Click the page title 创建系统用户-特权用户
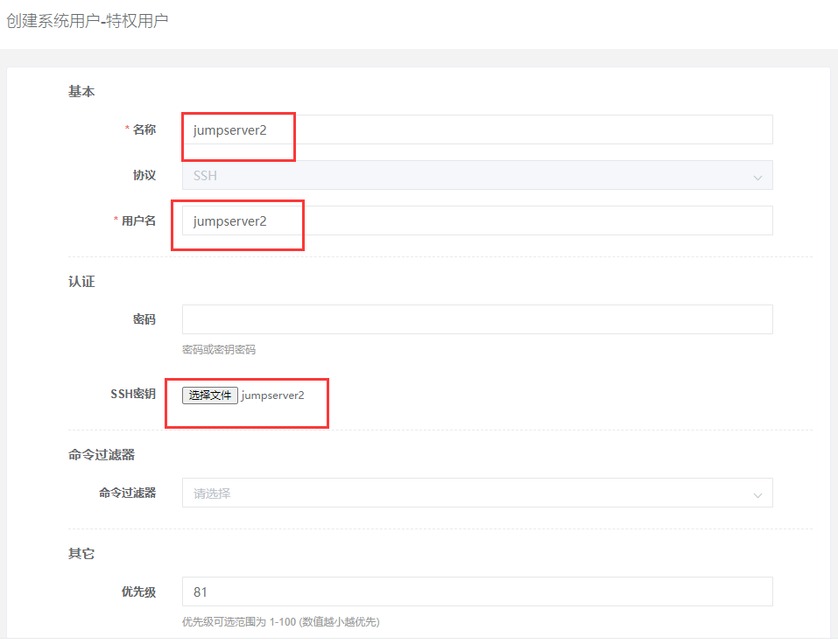The width and height of the screenshot is (838, 644). pyautogui.click(x=86, y=19)
